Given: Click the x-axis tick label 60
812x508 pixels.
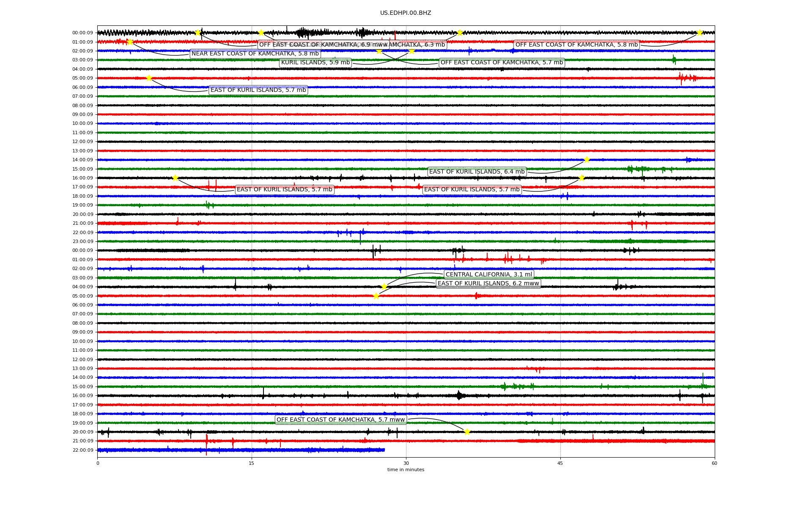Looking at the screenshot, I should tap(714, 463).
